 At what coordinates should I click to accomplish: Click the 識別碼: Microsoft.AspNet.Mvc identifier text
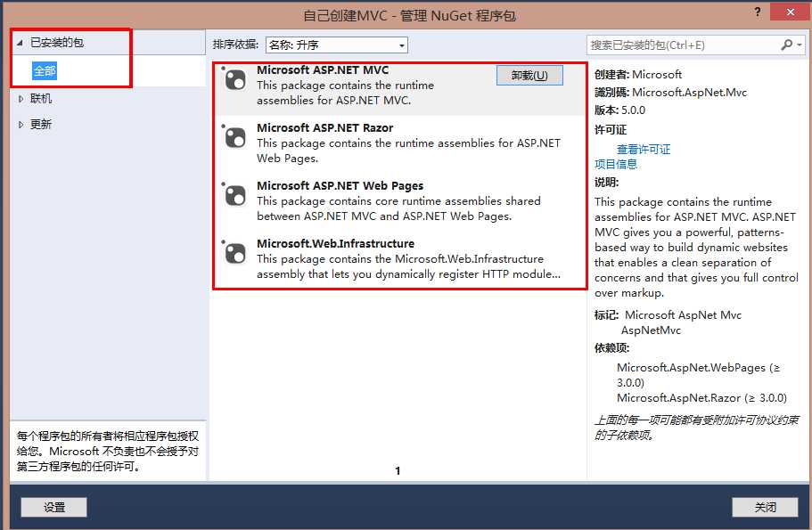tap(670, 93)
